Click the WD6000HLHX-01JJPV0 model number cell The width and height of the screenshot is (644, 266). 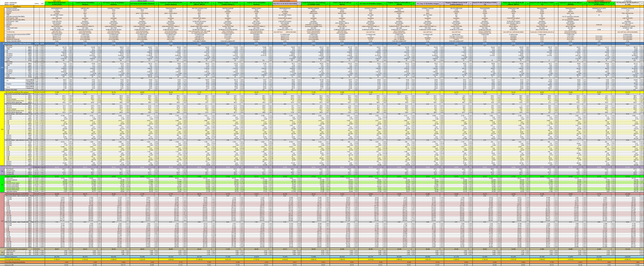tap(599, 8)
